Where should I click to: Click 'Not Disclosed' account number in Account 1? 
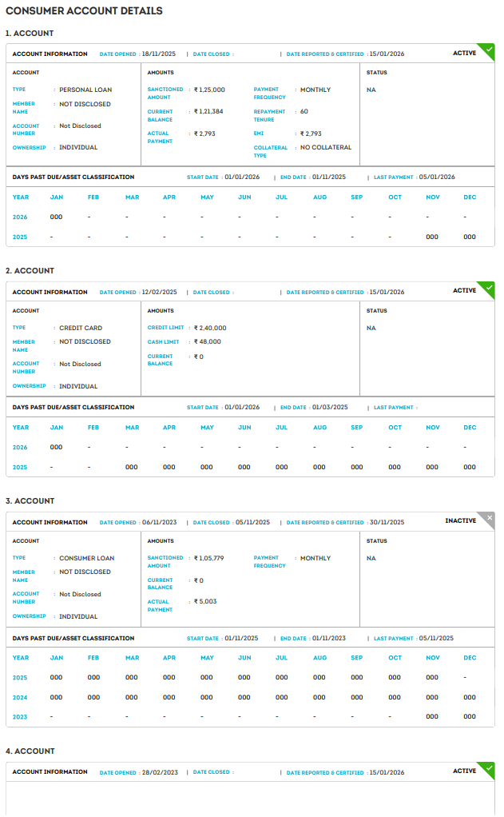pos(80,126)
